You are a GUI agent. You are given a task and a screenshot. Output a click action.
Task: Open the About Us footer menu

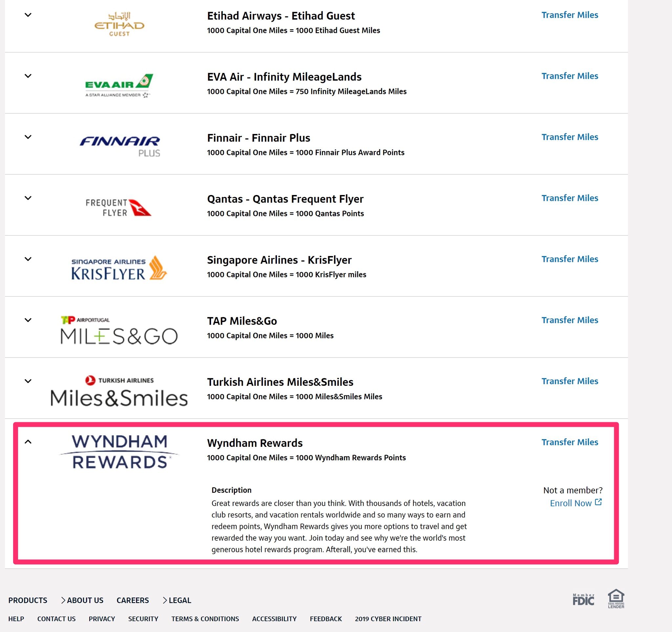(82, 600)
